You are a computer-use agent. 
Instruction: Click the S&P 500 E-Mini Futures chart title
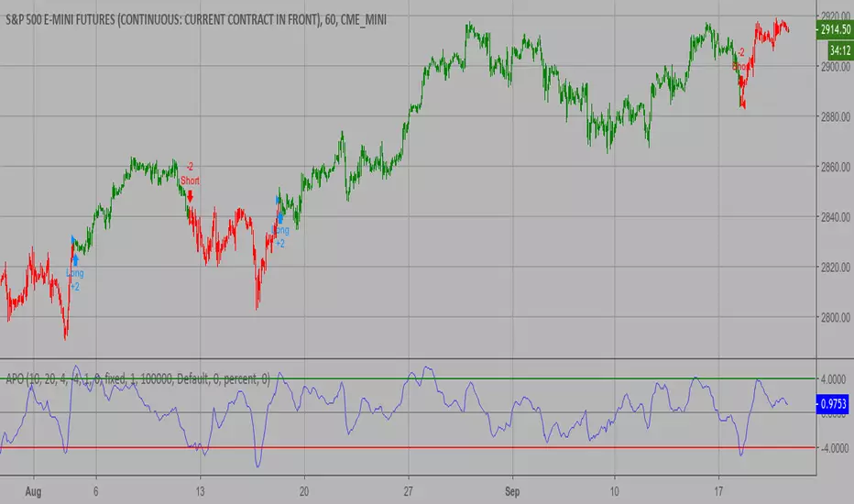tap(196, 20)
